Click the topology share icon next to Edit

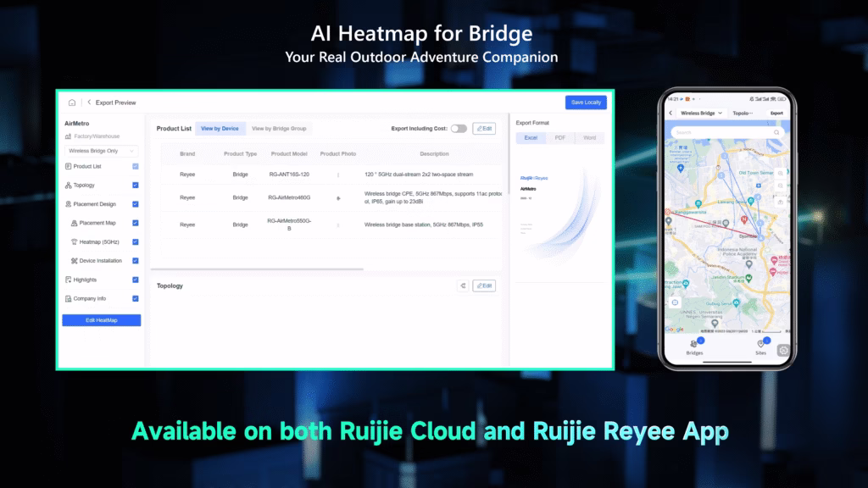click(x=463, y=286)
